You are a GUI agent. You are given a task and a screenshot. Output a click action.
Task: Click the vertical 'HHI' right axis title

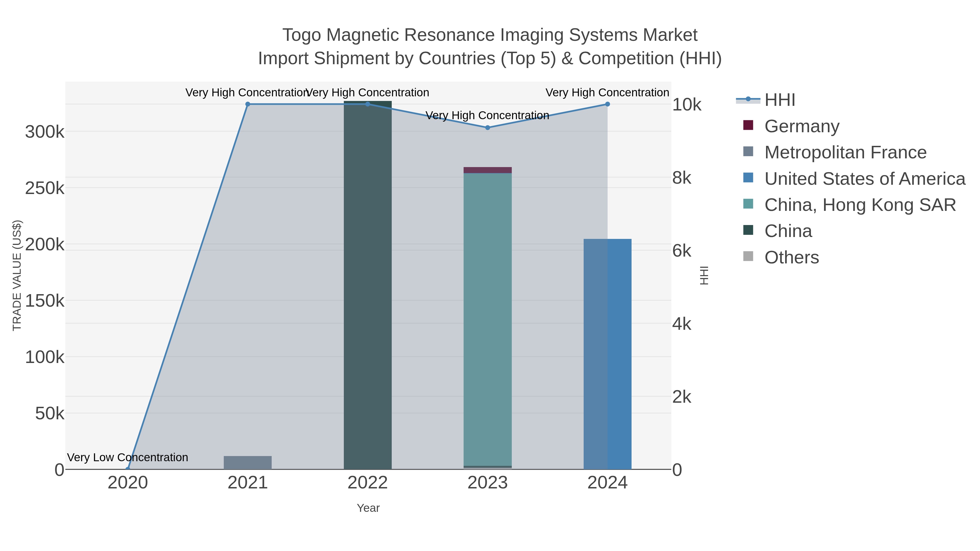coord(704,275)
